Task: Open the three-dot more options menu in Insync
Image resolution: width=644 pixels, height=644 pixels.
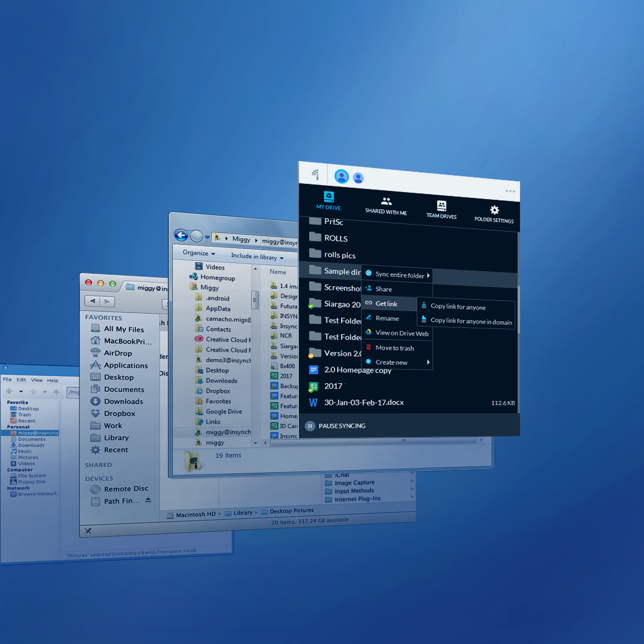Action: pyautogui.click(x=510, y=191)
